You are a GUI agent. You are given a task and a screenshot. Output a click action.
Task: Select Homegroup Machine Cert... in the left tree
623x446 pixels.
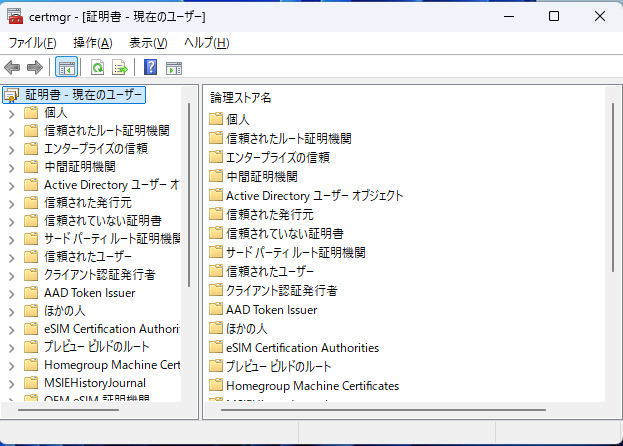tap(112, 365)
